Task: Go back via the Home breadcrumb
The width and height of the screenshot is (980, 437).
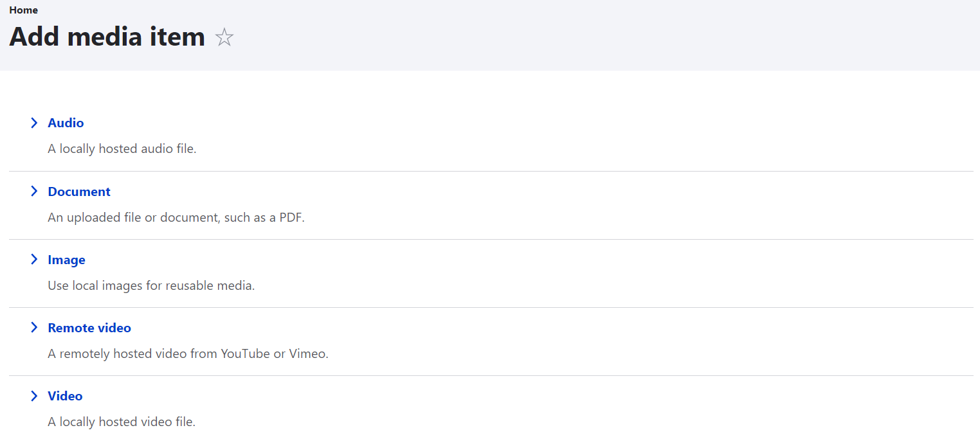Action: 24,10
